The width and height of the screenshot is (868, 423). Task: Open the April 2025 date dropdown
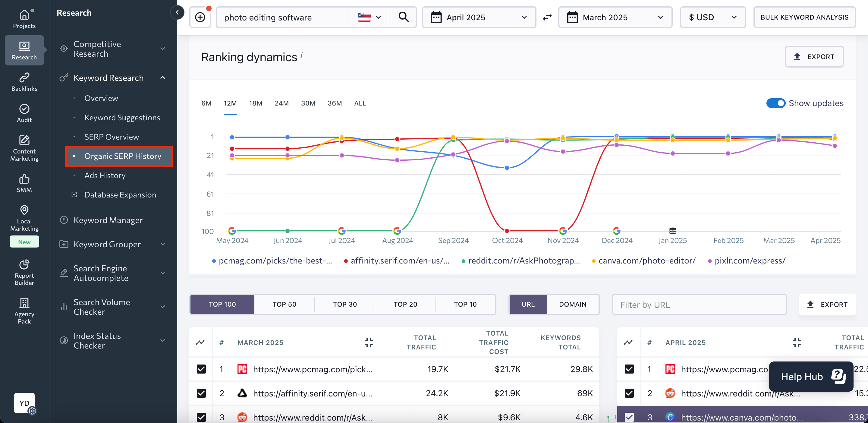pyautogui.click(x=479, y=17)
